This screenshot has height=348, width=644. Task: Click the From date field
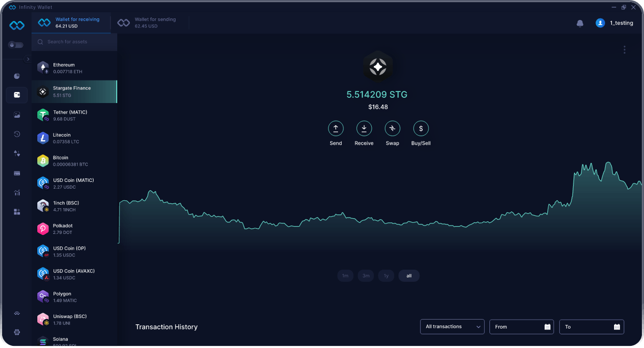tap(522, 326)
